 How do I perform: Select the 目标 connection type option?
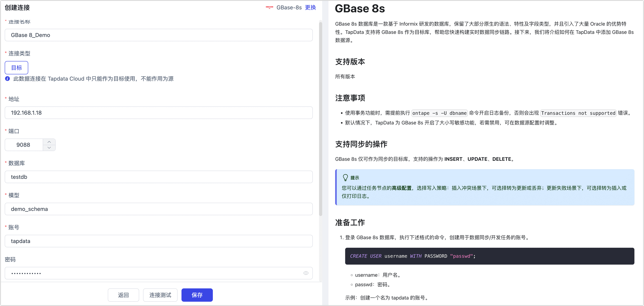(x=16, y=67)
